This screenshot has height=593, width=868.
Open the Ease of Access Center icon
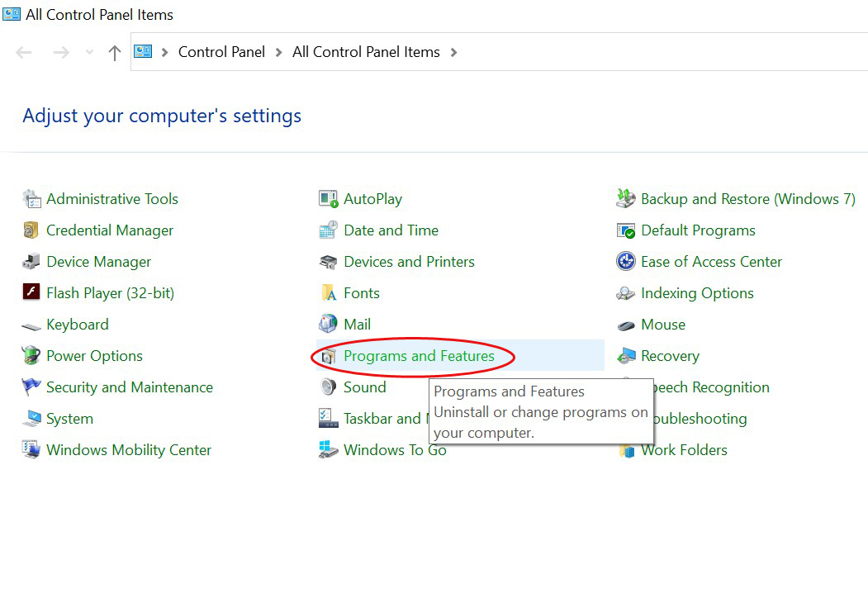tap(625, 262)
